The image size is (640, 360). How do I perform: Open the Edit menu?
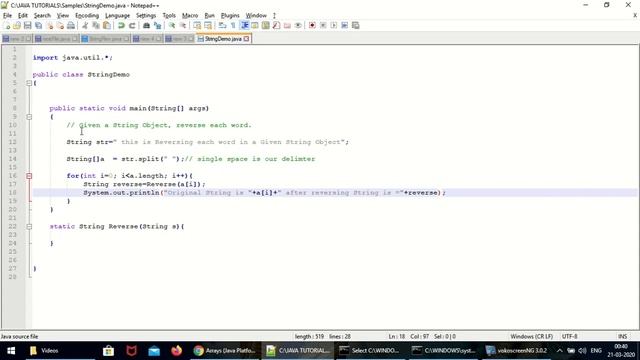coord(23,16)
